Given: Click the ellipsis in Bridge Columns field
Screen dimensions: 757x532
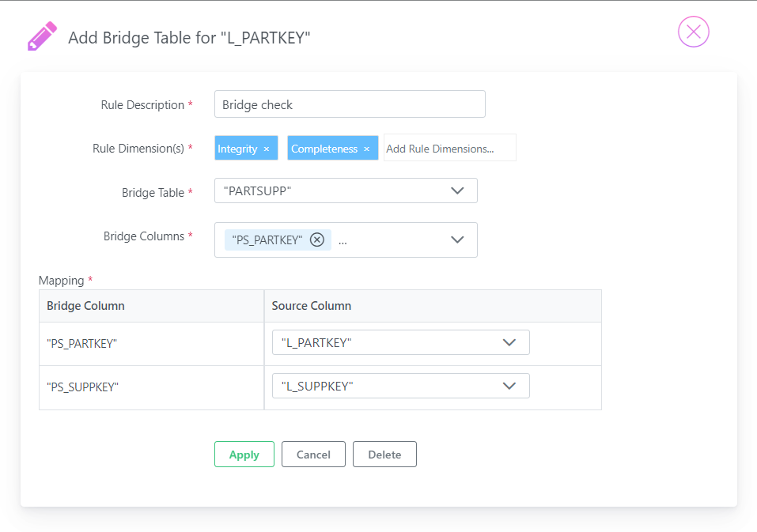Looking at the screenshot, I should click(x=343, y=243).
